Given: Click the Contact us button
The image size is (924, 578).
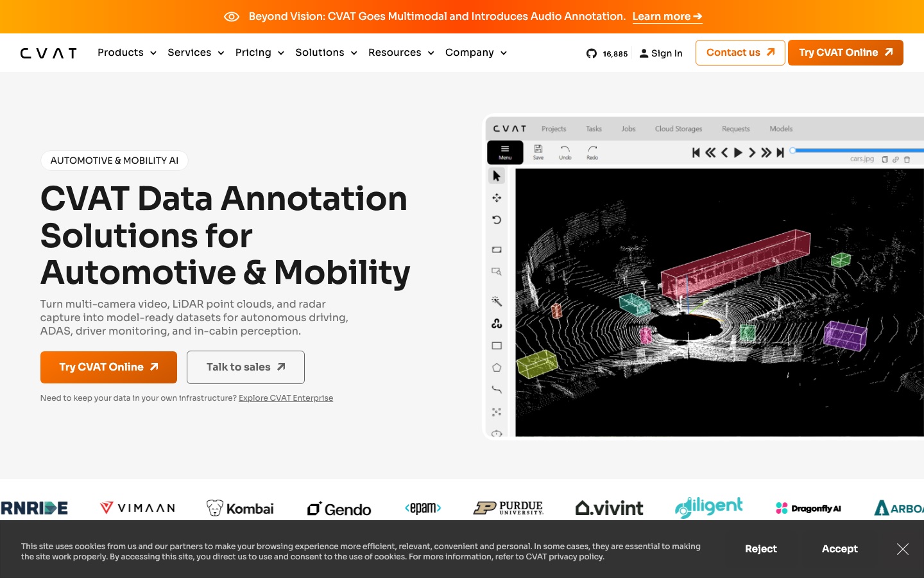Looking at the screenshot, I should coord(740,53).
